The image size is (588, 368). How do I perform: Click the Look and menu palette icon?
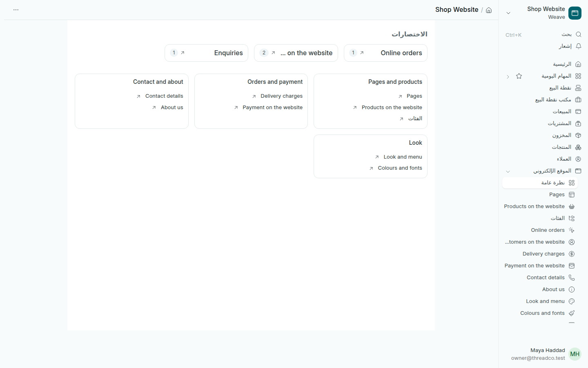[572, 301]
